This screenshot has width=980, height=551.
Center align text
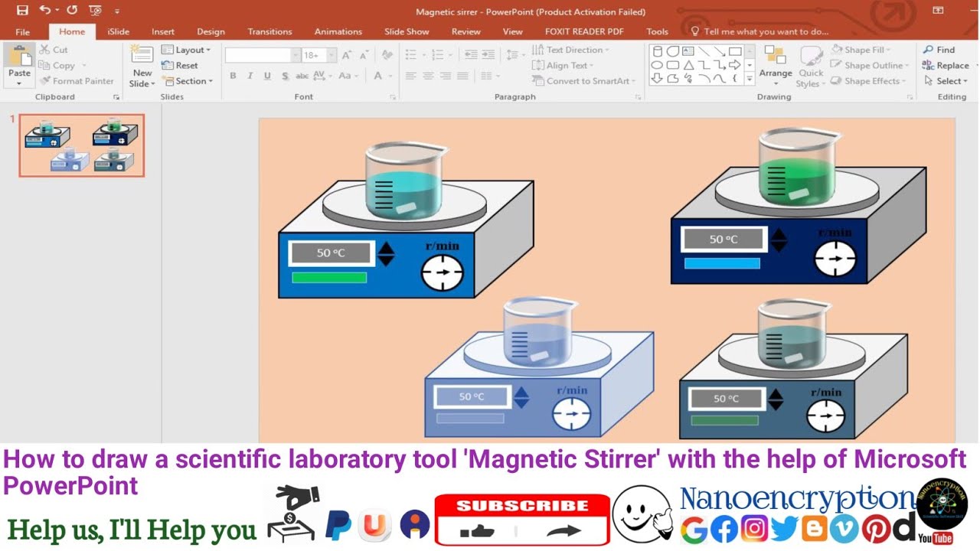428,76
